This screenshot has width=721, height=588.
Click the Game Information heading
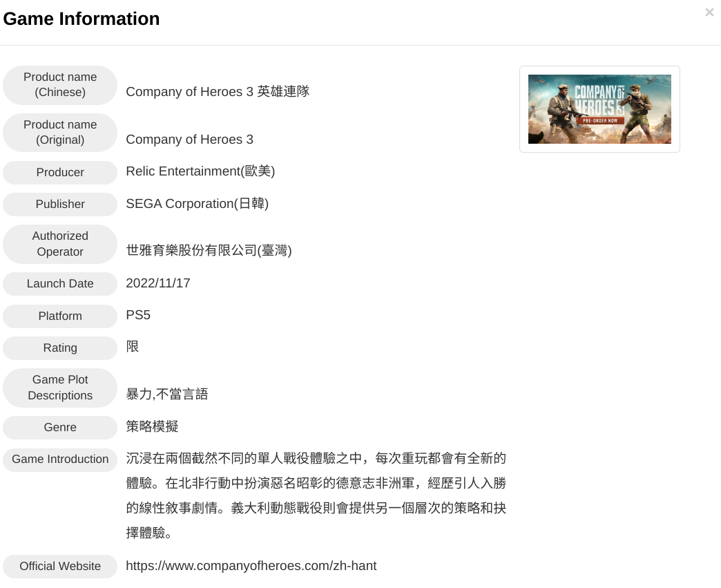tap(81, 19)
